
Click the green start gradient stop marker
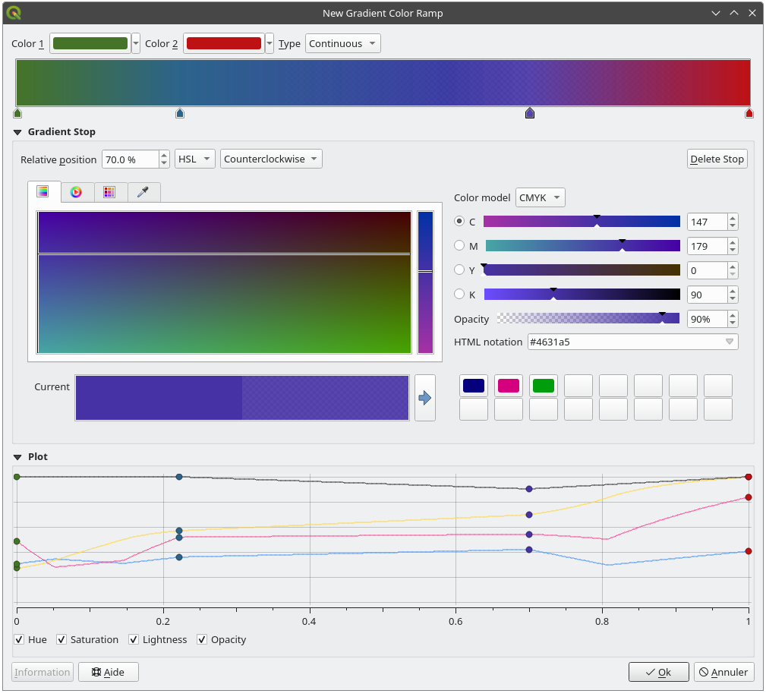coord(17,113)
